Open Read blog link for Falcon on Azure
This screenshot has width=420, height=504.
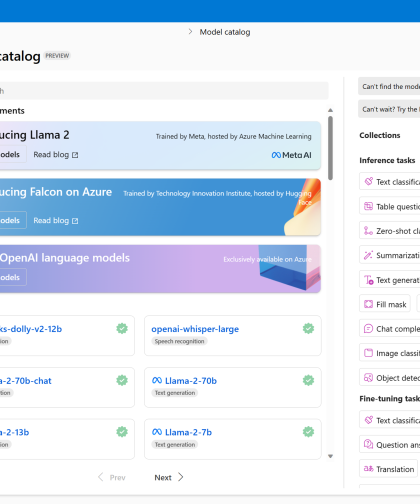(x=56, y=221)
